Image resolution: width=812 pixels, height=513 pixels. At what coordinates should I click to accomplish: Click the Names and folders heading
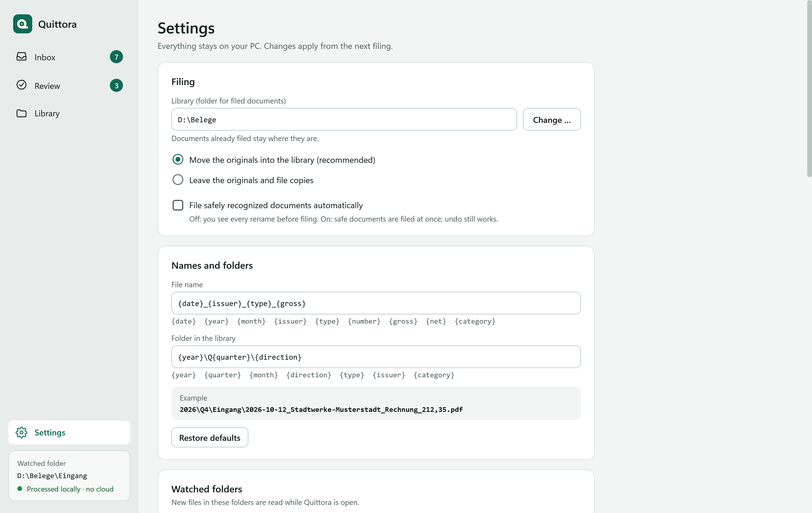pos(212,265)
